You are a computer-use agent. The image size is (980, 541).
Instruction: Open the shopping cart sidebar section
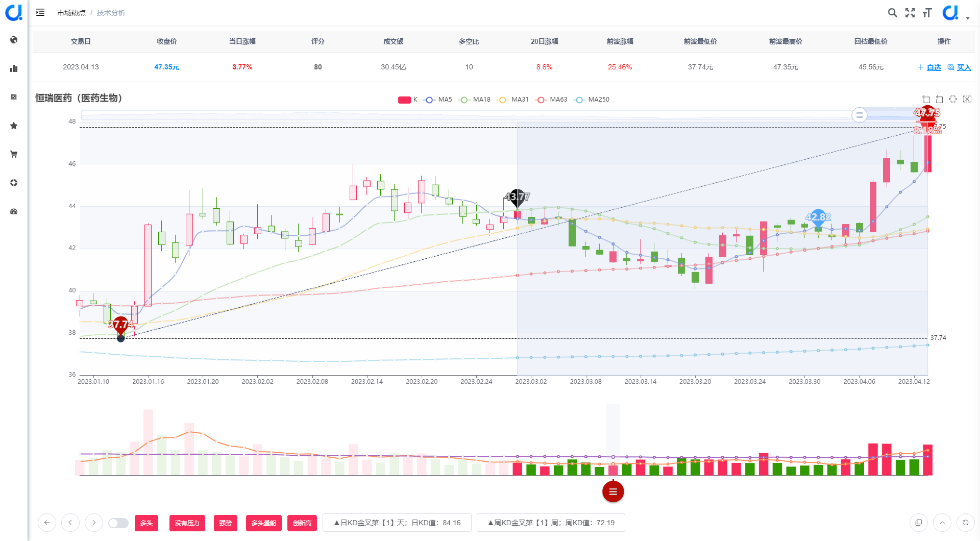click(x=14, y=154)
